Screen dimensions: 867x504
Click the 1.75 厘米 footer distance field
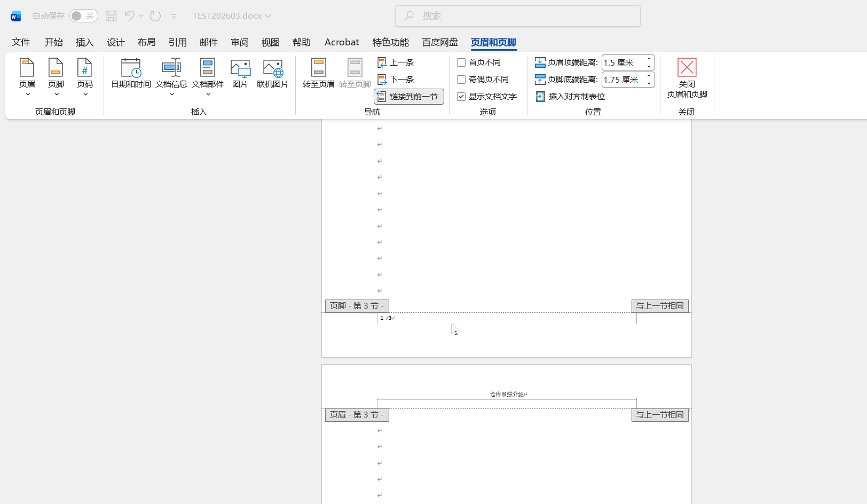click(x=622, y=80)
